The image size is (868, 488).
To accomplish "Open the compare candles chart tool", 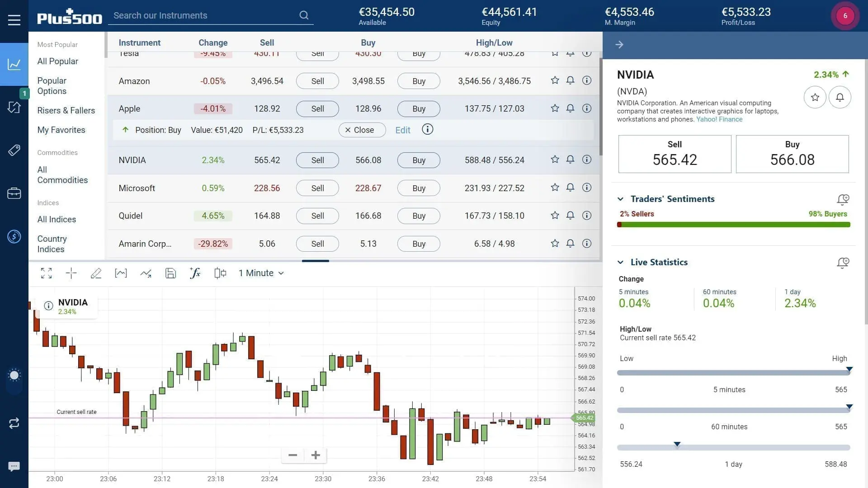I will point(220,273).
